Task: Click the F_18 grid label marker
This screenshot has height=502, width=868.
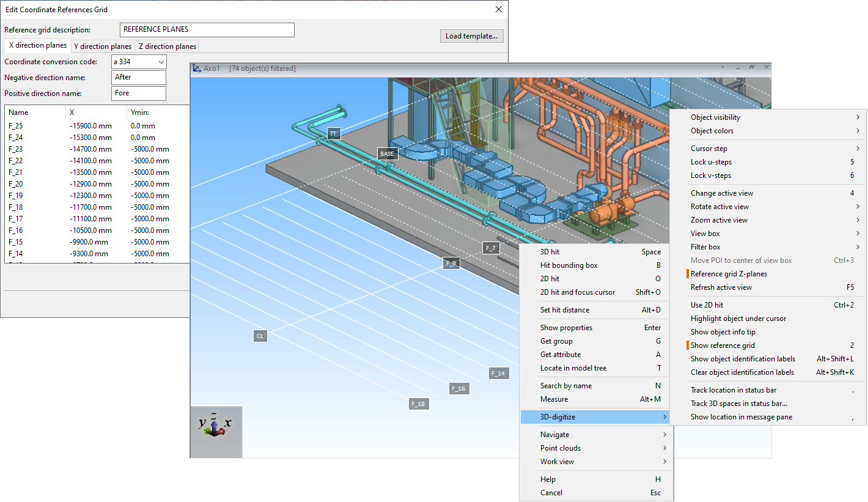Action: (x=418, y=404)
